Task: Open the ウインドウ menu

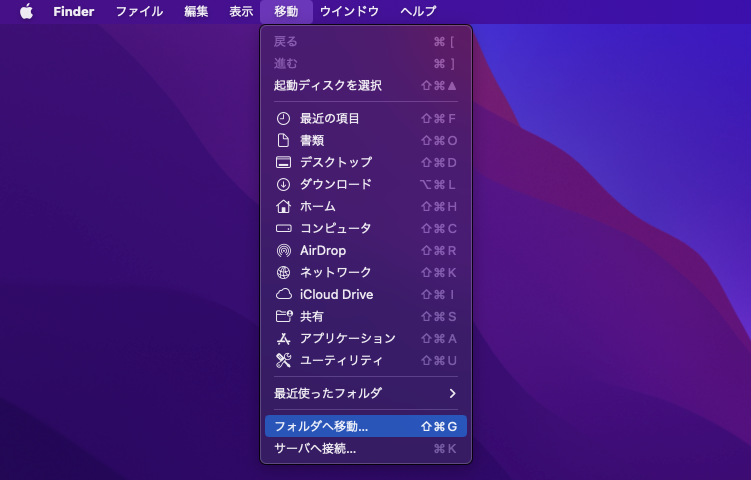Action: coord(349,11)
